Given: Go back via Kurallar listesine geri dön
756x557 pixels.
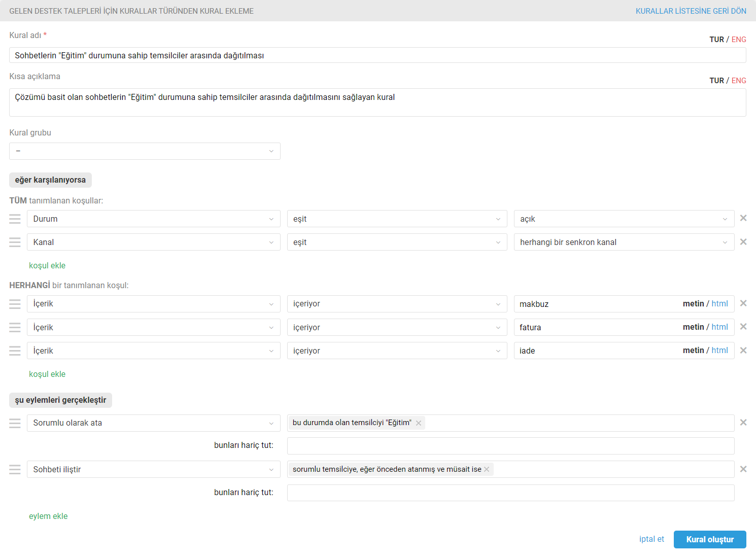Looking at the screenshot, I should click(691, 11).
